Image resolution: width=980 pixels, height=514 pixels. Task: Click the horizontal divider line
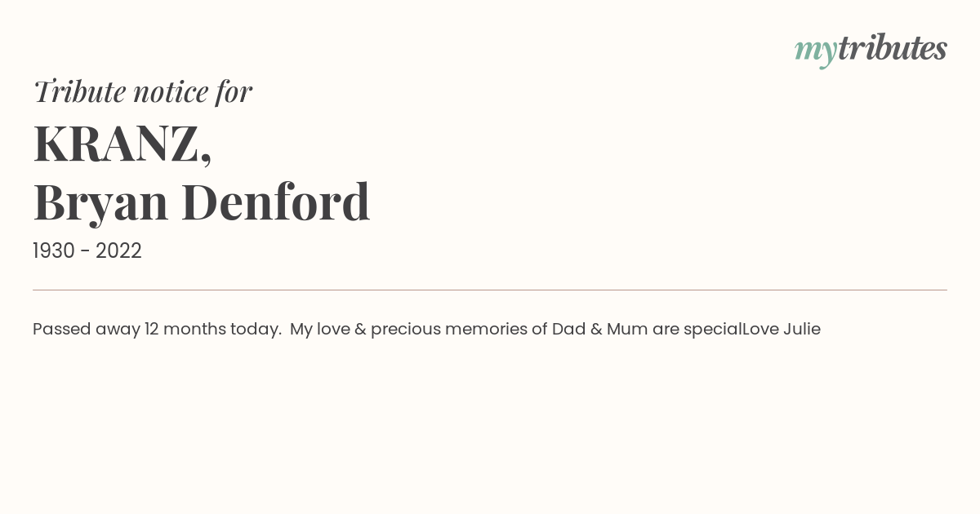[490, 290]
